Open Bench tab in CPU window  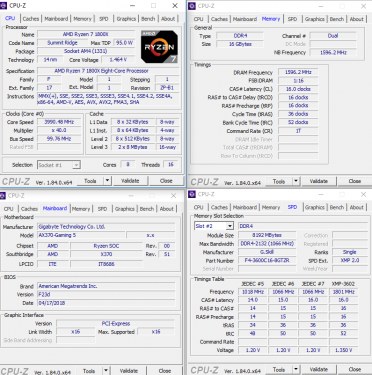(x=148, y=19)
